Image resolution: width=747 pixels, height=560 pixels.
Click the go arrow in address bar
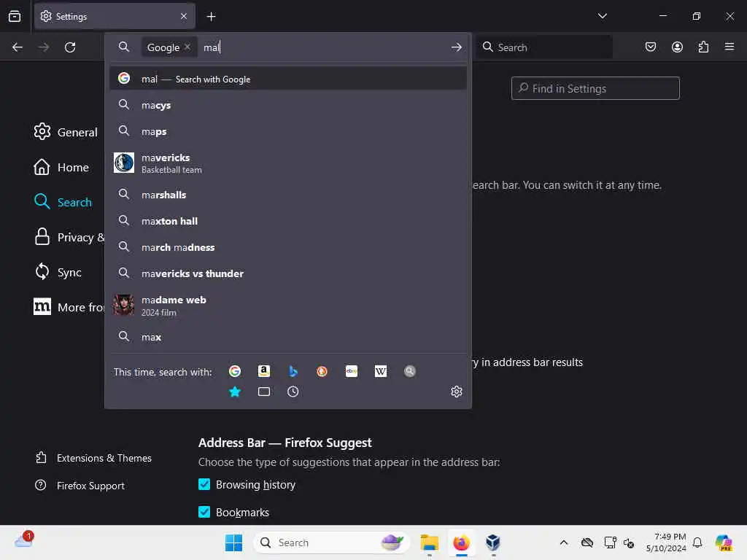[x=457, y=47]
